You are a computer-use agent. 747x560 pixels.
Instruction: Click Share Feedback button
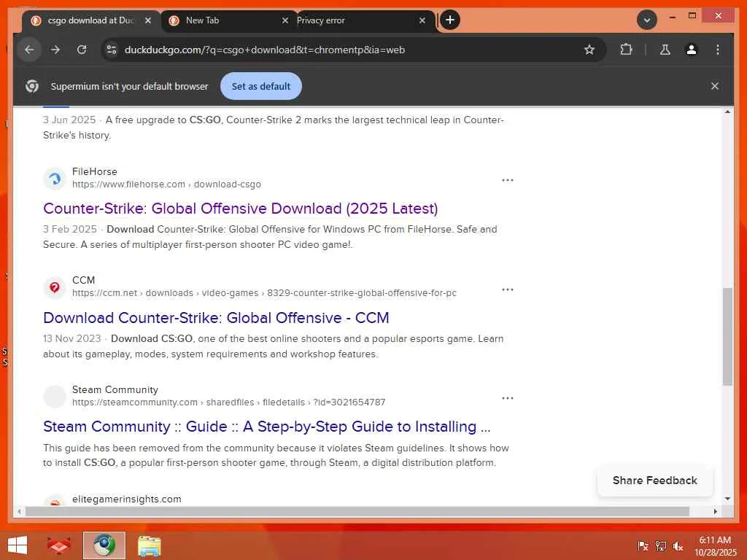(x=654, y=481)
